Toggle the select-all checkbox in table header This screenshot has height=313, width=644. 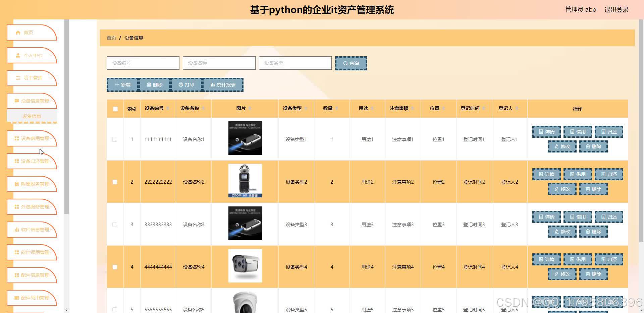point(115,109)
